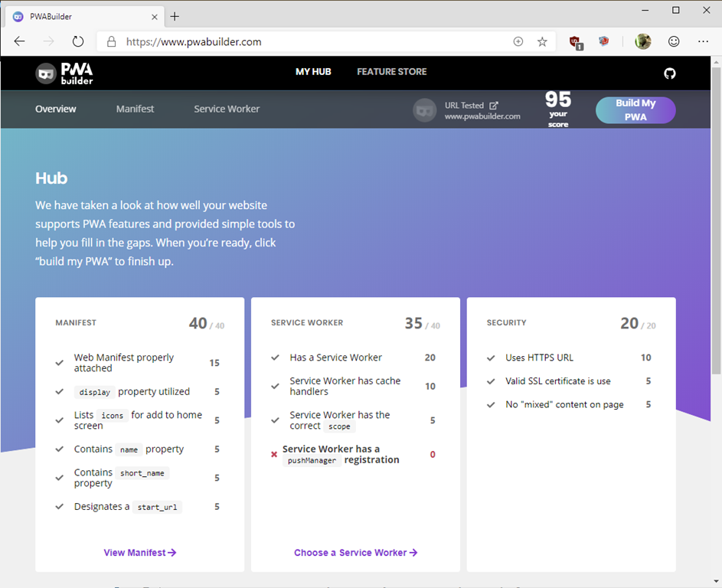Click checkmark beside Designates a start_url
722x588 pixels.
click(x=60, y=507)
